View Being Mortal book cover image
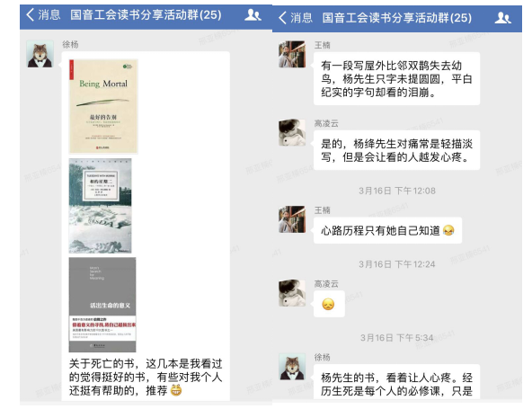This screenshot has height=409, width=532. coord(103,107)
